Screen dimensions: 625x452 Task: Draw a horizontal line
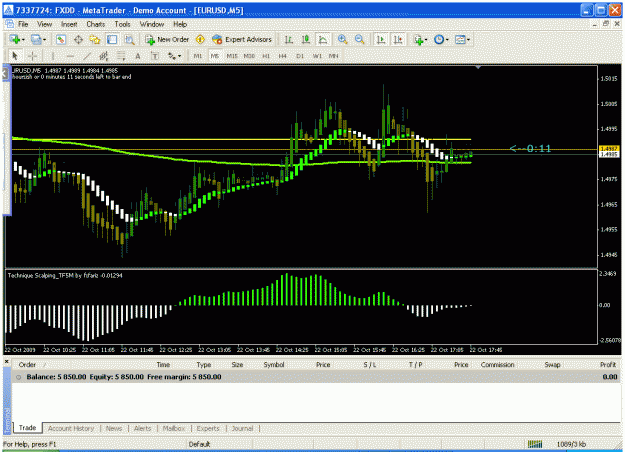[70, 56]
